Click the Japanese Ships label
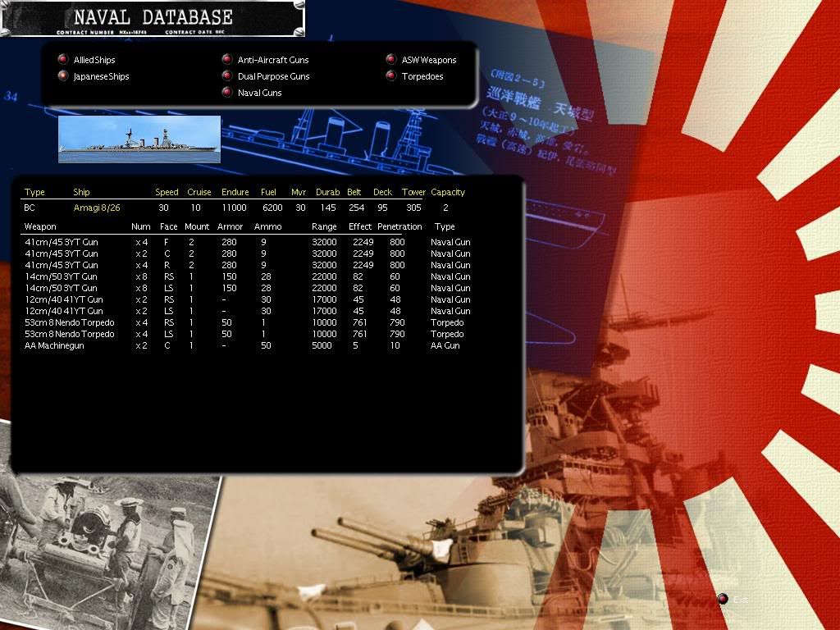Viewport: 840px width, 630px height. 101,76
